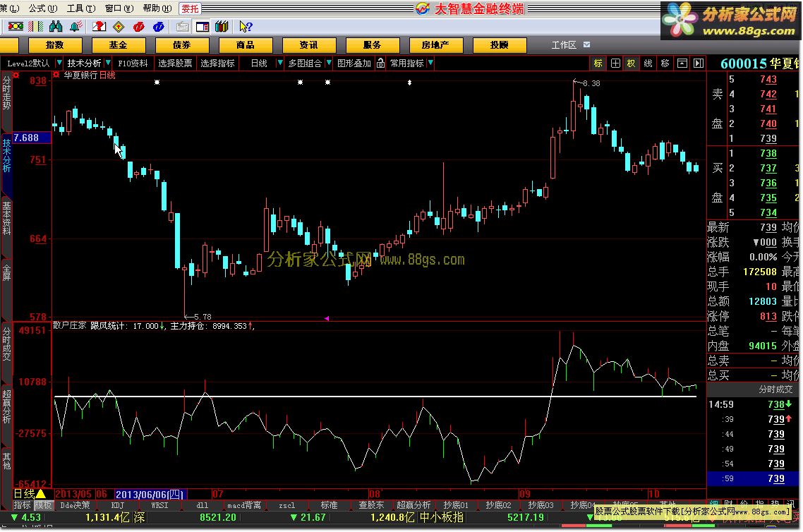The image size is (803, 532).
Task: Click the 房地产 yellow button
Action: tap(436, 45)
